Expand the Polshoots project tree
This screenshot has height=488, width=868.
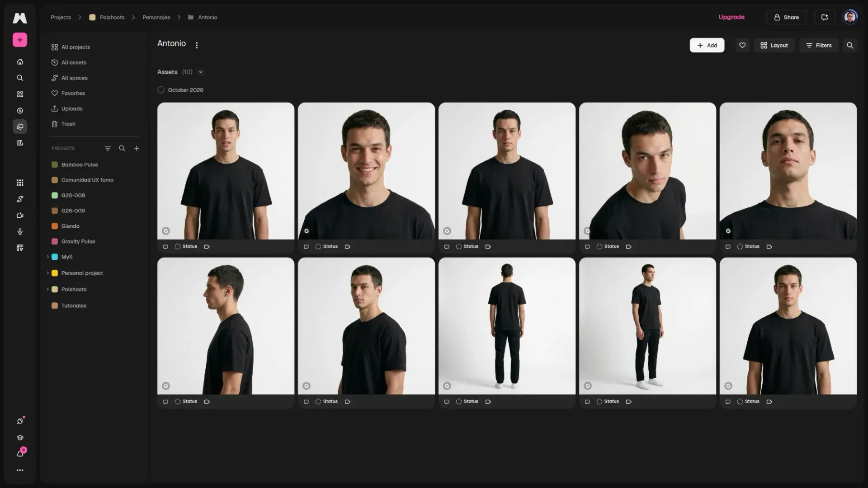click(47, 289)
